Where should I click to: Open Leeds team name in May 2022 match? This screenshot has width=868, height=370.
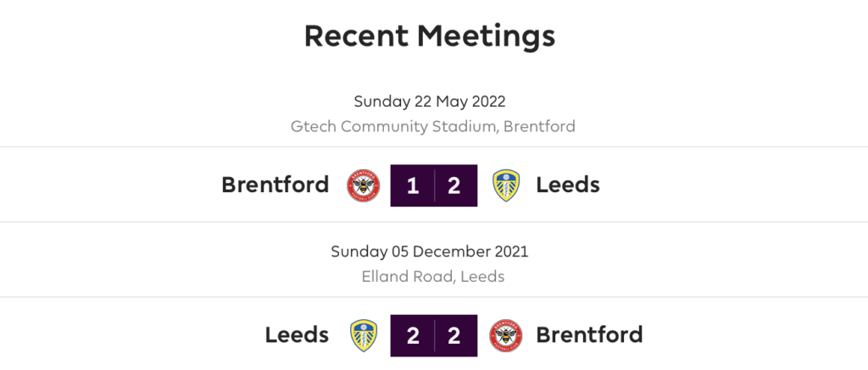[x=568, y=185]
